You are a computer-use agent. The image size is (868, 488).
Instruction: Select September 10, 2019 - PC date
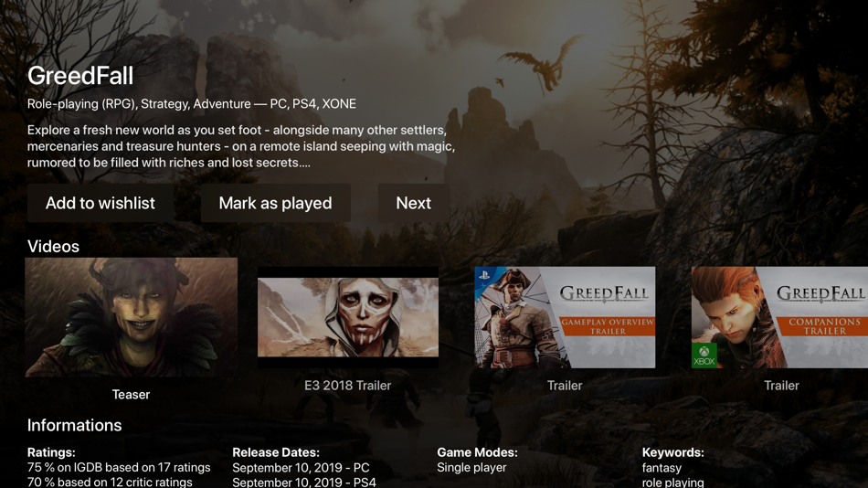pos(301,468)
